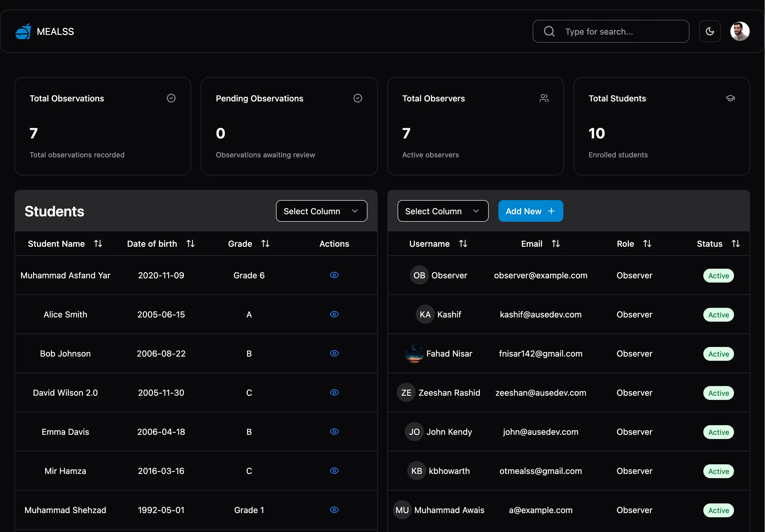Sort by Date of birth column
765x532 pixels.
tap(190, 244)
